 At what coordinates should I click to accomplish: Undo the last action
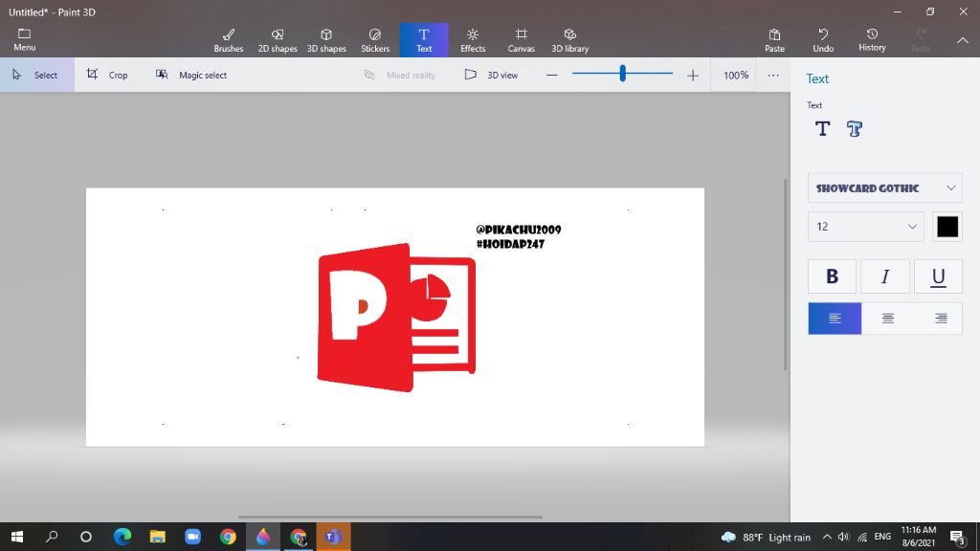823,40
